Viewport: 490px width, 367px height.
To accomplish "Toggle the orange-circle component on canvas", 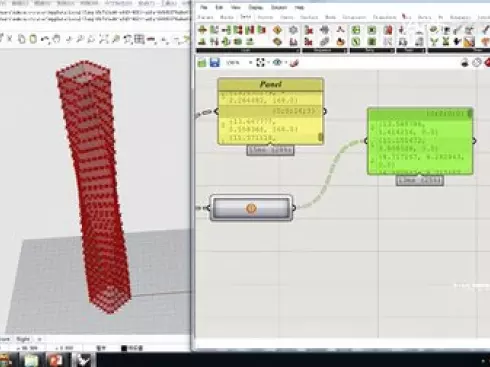I will click(251, 208).
